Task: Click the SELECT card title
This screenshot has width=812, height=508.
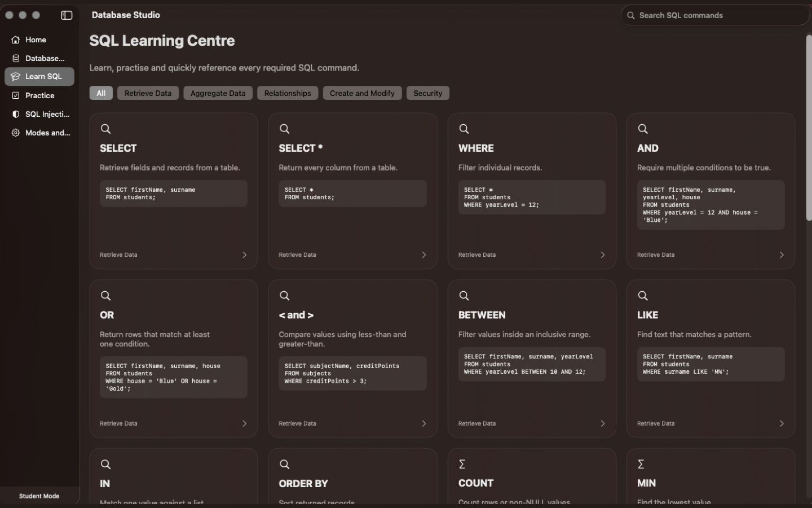Action: pos(118,148)
